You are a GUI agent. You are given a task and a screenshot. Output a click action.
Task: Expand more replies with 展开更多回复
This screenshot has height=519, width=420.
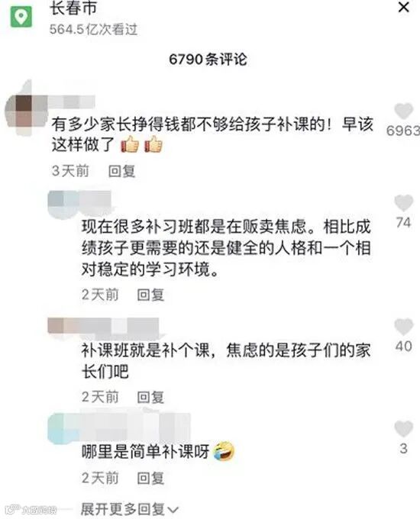(130, 509)
